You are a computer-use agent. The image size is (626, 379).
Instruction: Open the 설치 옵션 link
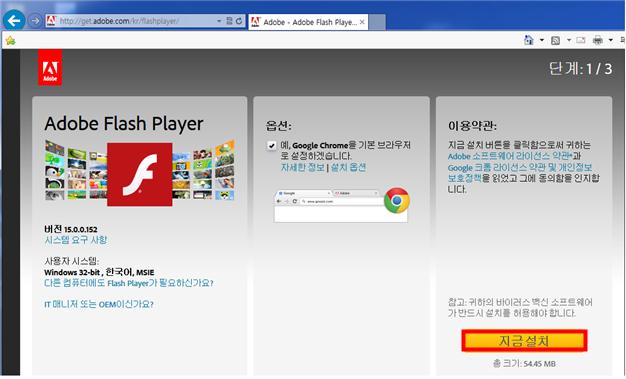(x=349, y=167)
